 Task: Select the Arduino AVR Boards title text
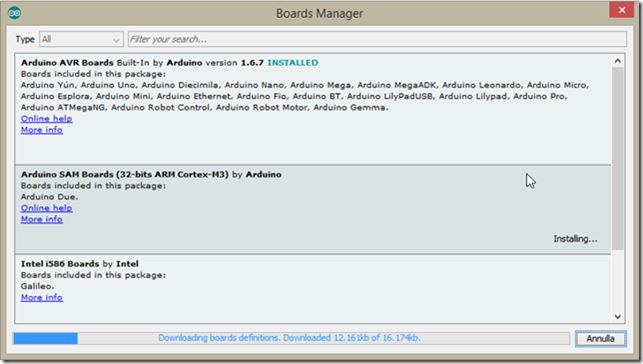67,63
